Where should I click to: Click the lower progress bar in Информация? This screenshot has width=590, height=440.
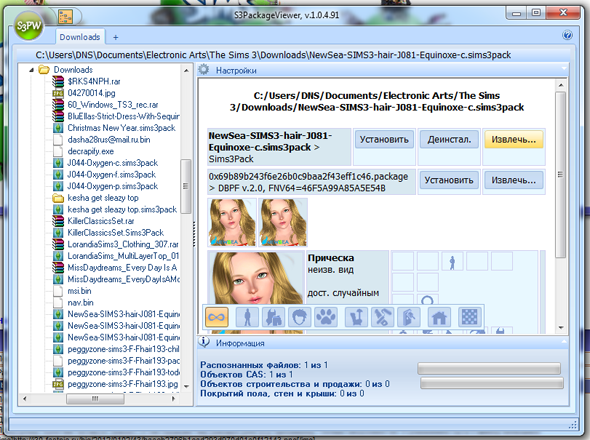[492, 384]
